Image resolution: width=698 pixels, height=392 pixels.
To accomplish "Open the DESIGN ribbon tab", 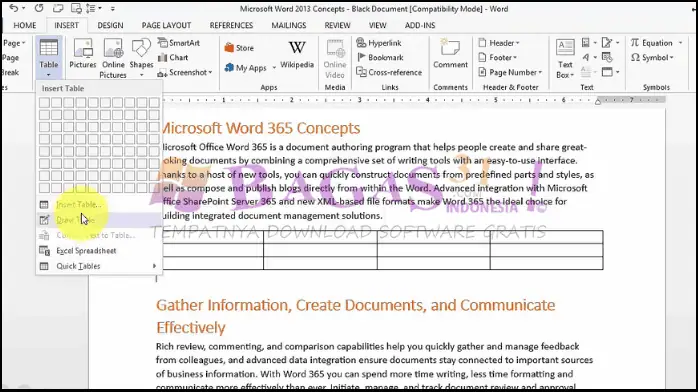I will tap(110, 25).
